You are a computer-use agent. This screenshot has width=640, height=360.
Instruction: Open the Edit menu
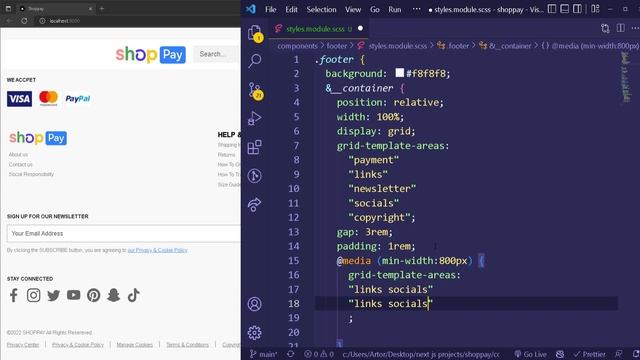[291, 9]
